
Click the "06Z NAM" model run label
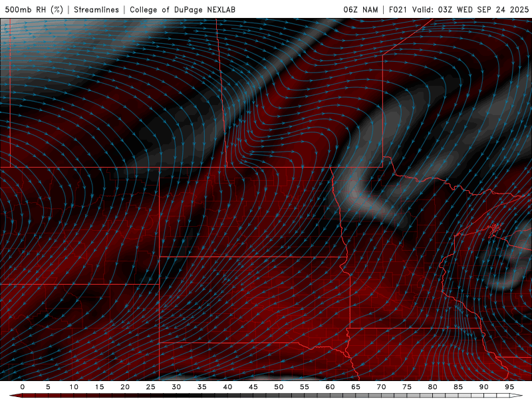tap(360, 9)
